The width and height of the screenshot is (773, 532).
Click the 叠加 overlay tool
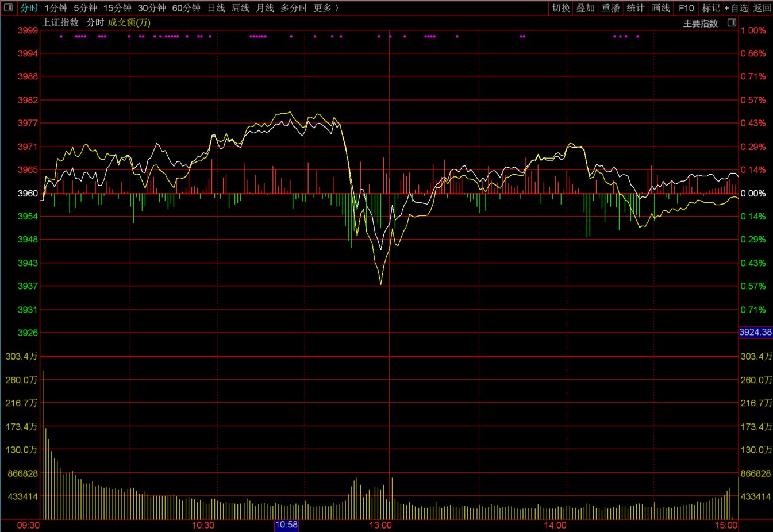586,8
